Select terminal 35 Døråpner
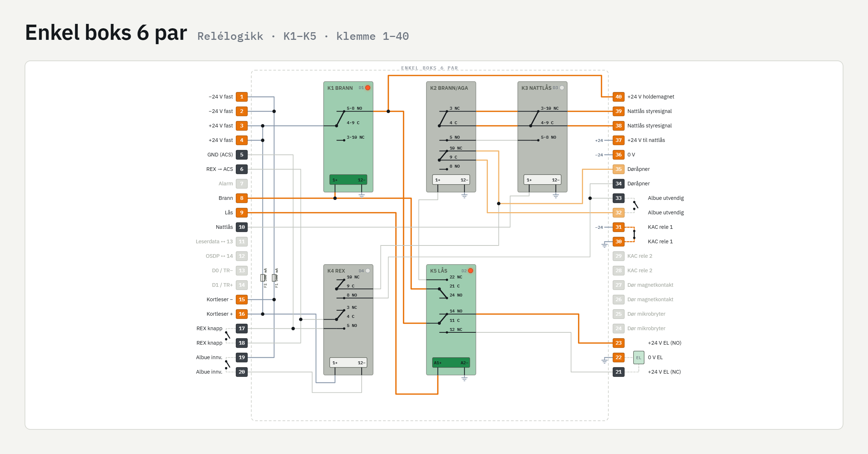Viewport: 868px width, 454px height. tap(619, 169)
